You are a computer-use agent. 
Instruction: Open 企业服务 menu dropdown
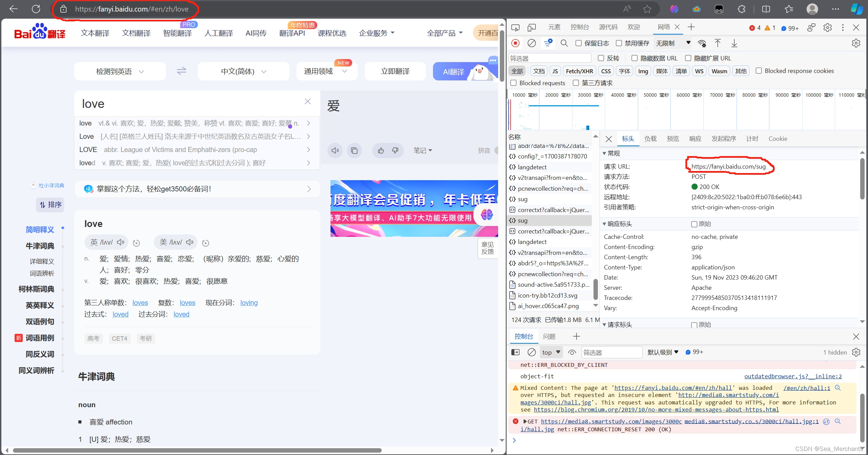(x=377, y=33)
